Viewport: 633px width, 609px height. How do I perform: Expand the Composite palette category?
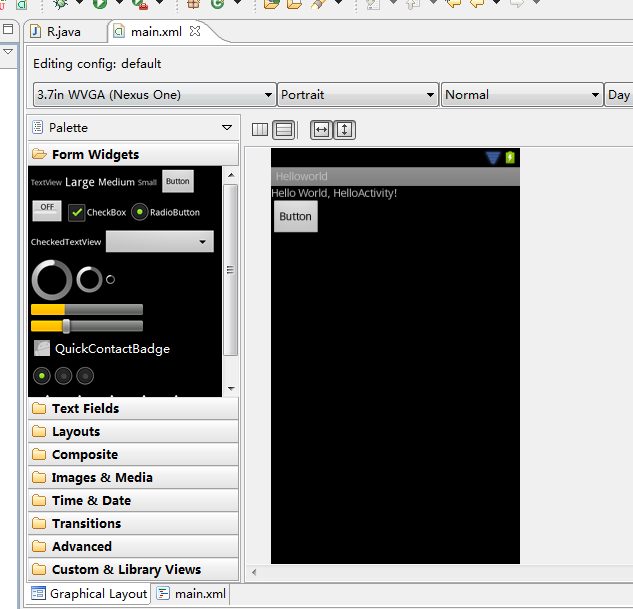pos(133,454)
